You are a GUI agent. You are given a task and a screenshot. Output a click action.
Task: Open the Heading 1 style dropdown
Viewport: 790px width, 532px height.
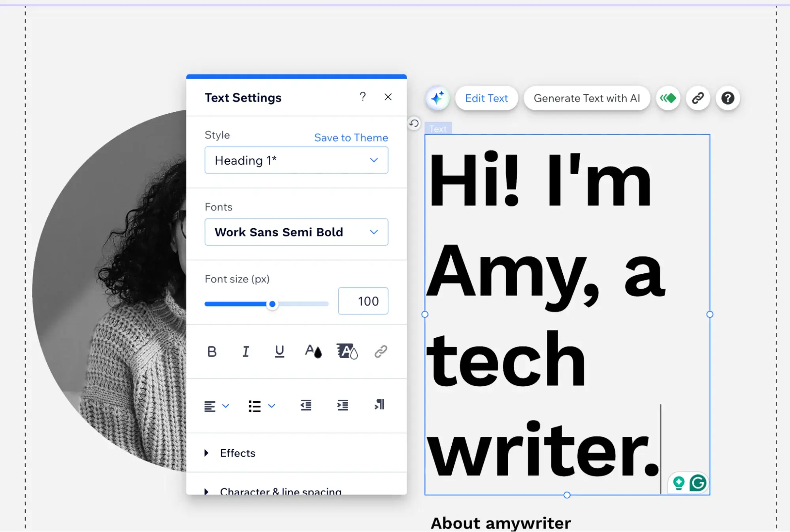click(296, 160)
